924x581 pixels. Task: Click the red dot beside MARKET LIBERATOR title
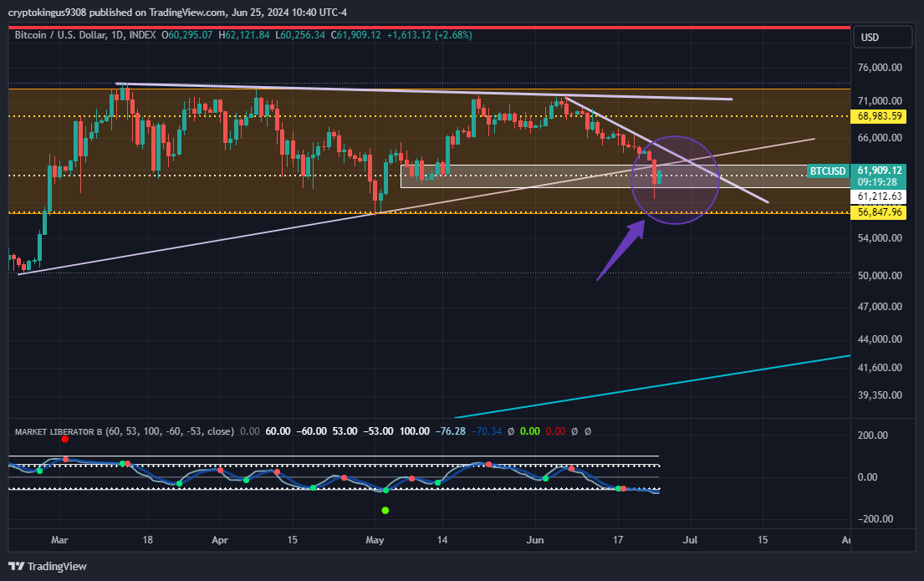pyautogui.click(x=65, y=439)
